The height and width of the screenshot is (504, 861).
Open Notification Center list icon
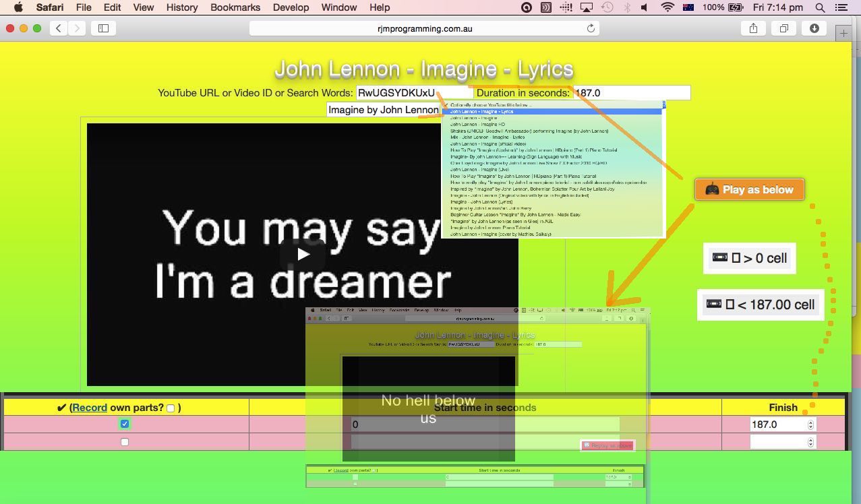pyautogui.click(x=841, y=7)
